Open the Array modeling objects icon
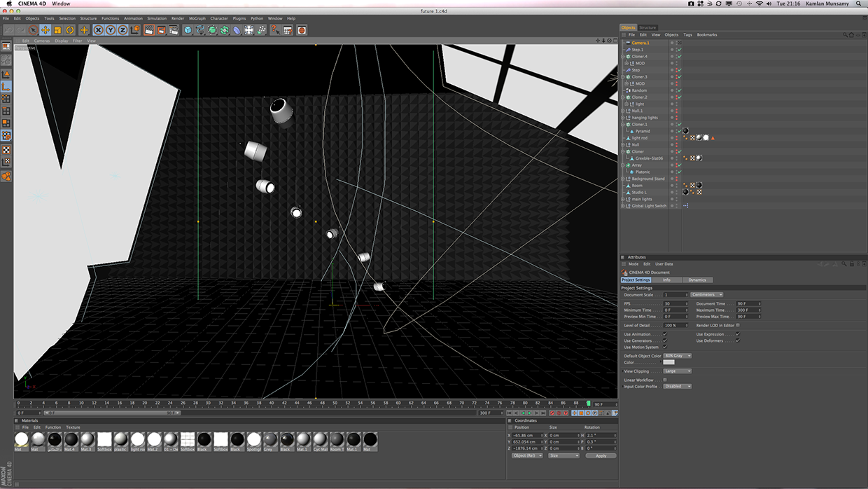The height and width of the screenshot is (489, 868). (225, 30)
